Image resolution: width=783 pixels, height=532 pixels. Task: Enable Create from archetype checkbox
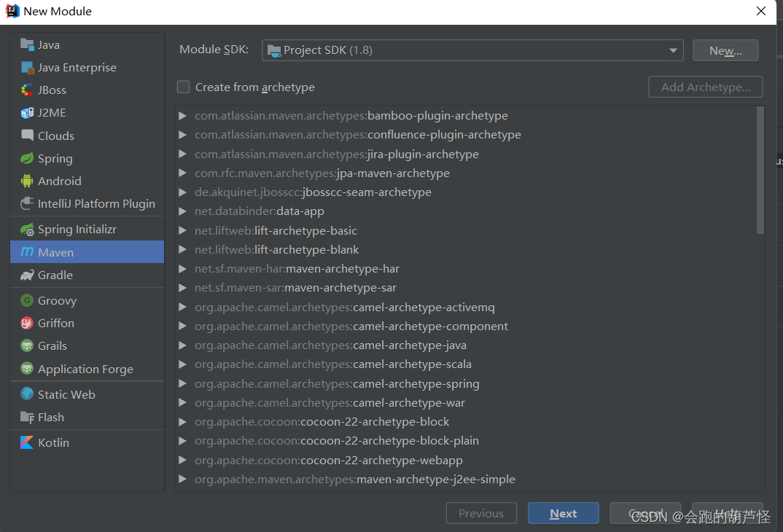[183, 87]
